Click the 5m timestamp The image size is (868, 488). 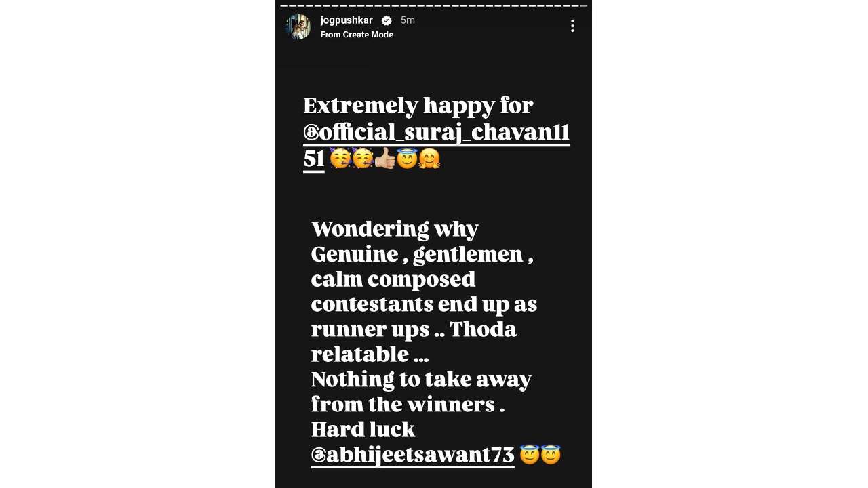pyautogui.click(x=408, y=20)
